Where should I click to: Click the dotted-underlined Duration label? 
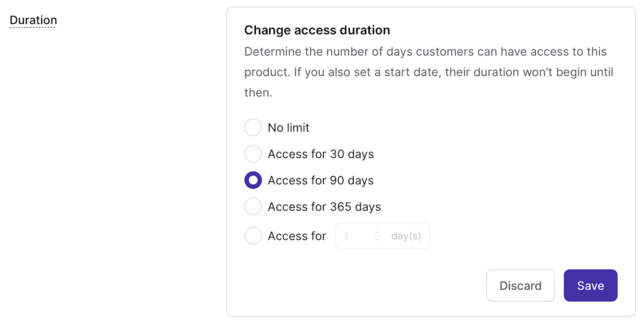click(x=34, y=20)
